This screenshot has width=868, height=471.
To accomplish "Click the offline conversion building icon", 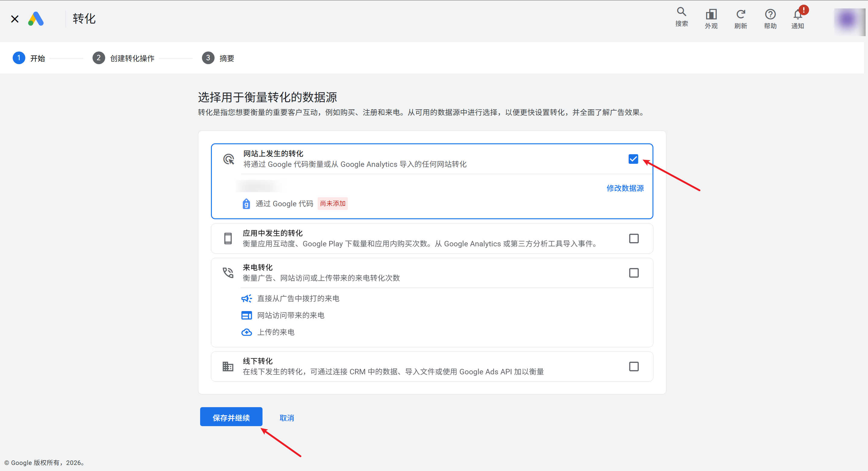I will coord(228,366).
